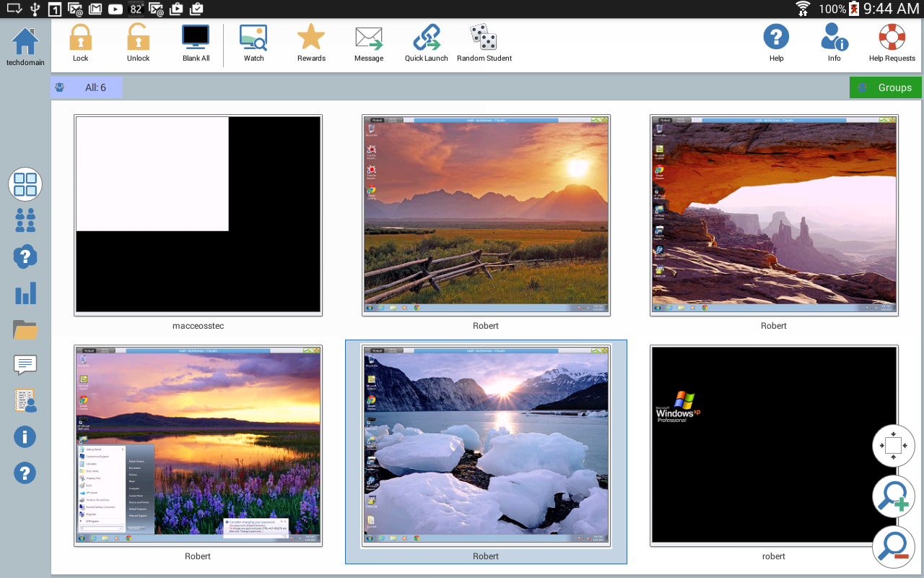The height and width of the screenshot is (578, 924).
Task: Switch to student groups view in sidebar
Action: pos(25,220)
